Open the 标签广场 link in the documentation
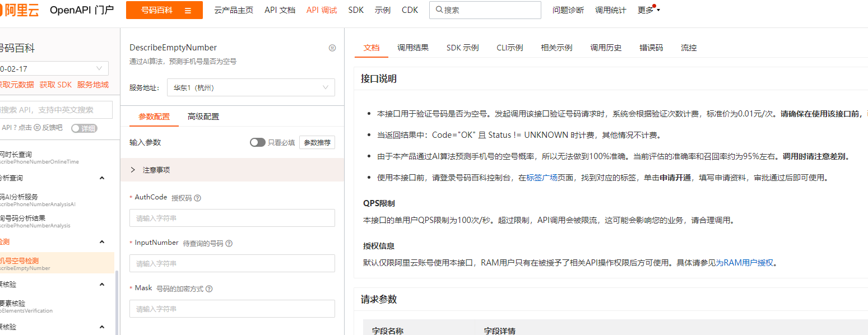The height and width of the screenshot is (335, 868). 542,178
